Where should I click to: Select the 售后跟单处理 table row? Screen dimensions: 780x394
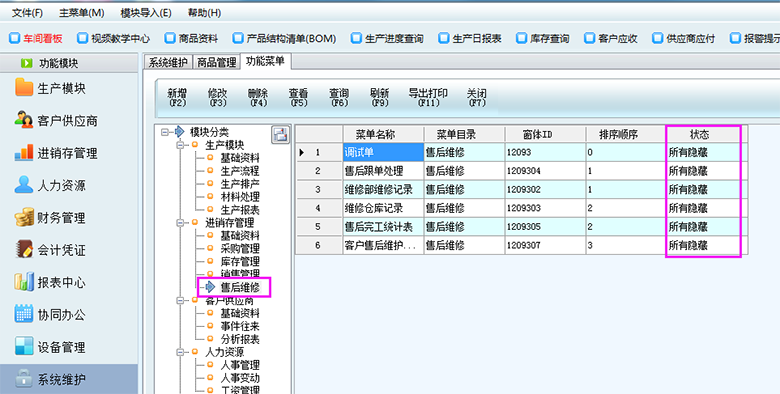[x=521, y=171]
